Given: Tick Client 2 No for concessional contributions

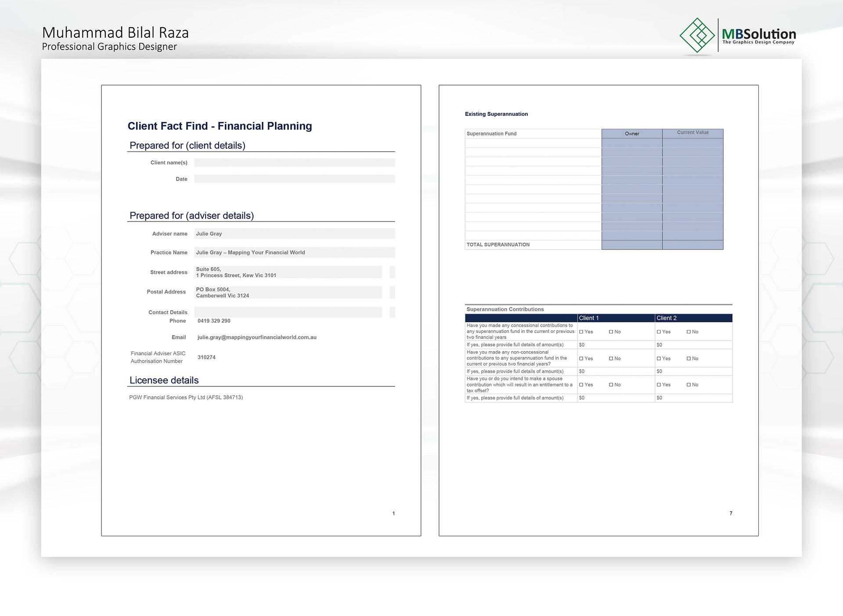Looking at the screenshot, I should 689,332.
